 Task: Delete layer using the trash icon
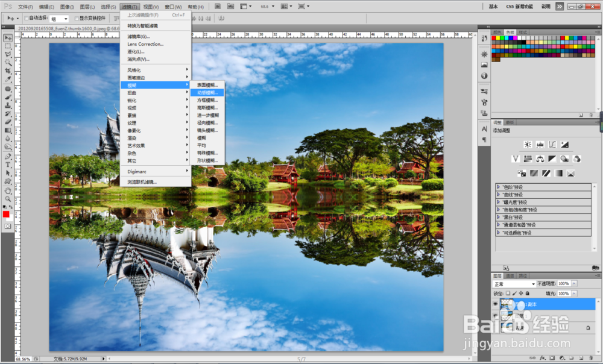[x=591, y=358]
